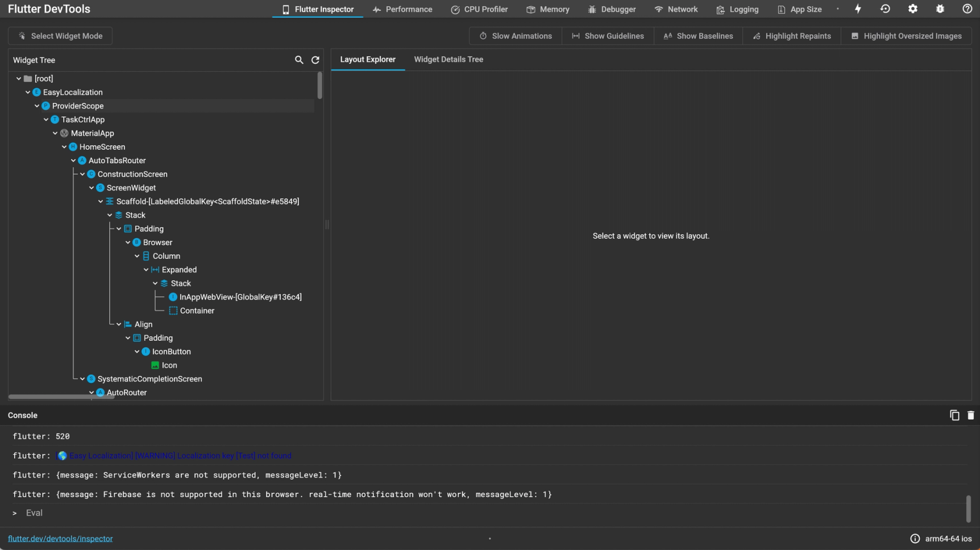Viewport: 980px width, 550px height.
Task: Toggle Show Baselines
Action: (698, 36)
